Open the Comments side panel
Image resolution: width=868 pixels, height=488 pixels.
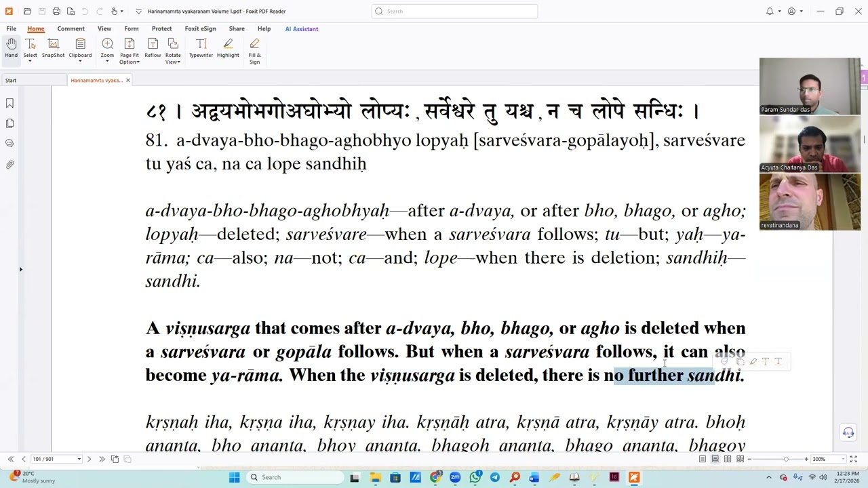tap(10, 144)
